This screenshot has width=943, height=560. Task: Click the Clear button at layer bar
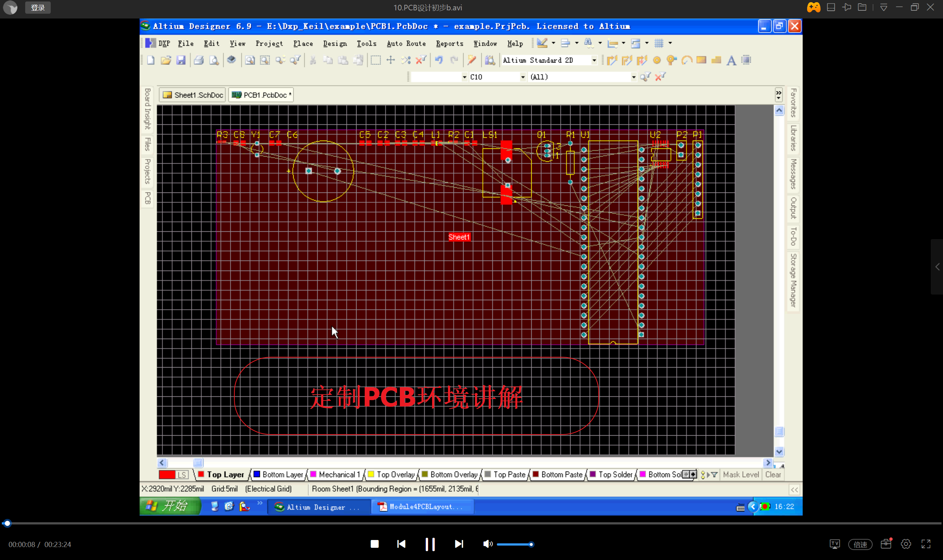(x=773, y=475)
